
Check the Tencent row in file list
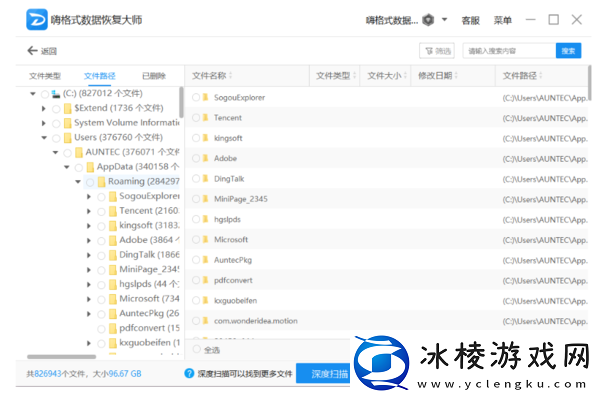[x=196, y=117]
